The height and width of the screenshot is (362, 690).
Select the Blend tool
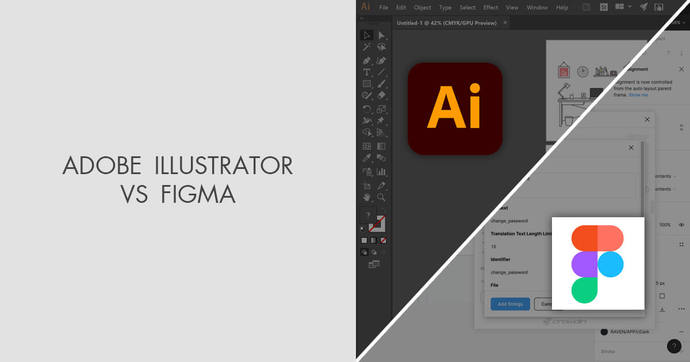(381, 158)
